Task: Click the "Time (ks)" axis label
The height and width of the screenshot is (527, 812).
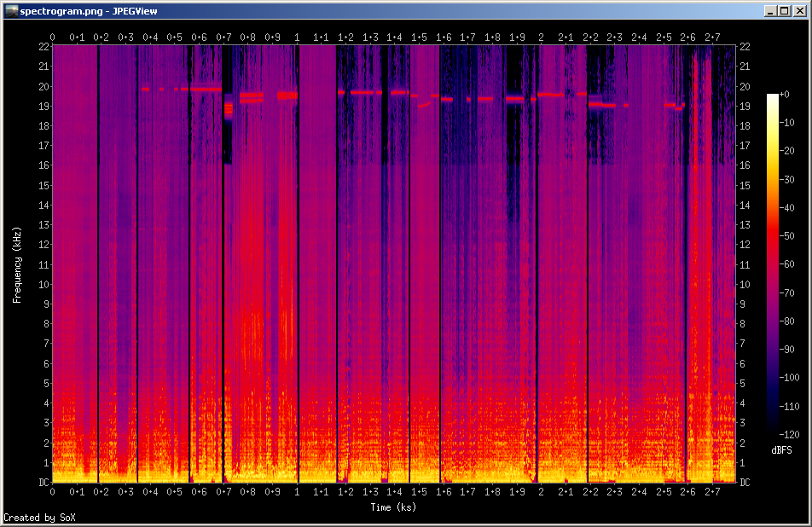Action: pyautogui.click(x=393, y=507)
